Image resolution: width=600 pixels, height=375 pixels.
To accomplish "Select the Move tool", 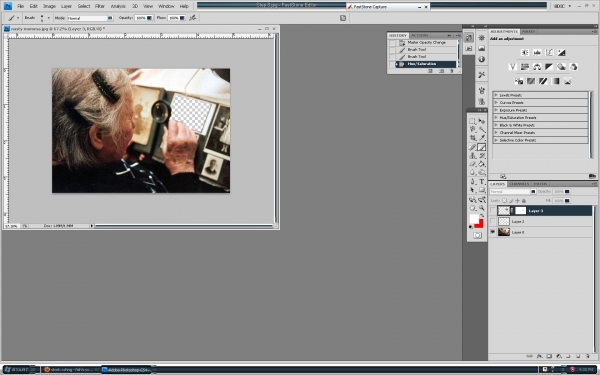I will [482, 121].
